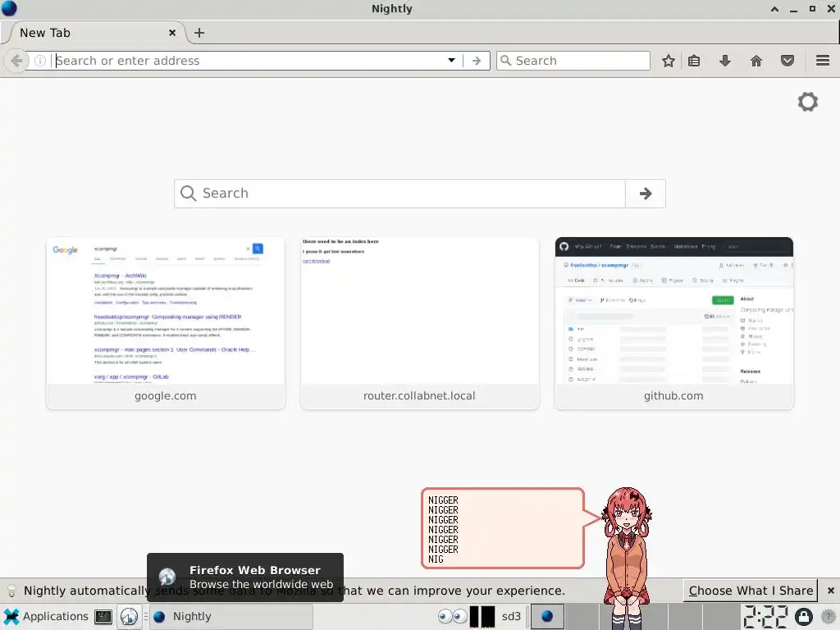Click magnifier icon in toolbar Search box
Viewport: 840px width, 630px height.
pos(505,61)
